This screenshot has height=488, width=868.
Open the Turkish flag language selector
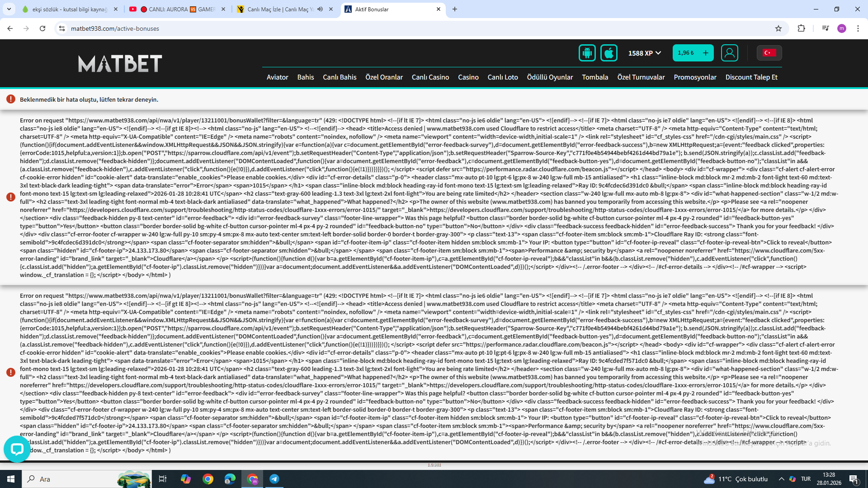(769, 53)
